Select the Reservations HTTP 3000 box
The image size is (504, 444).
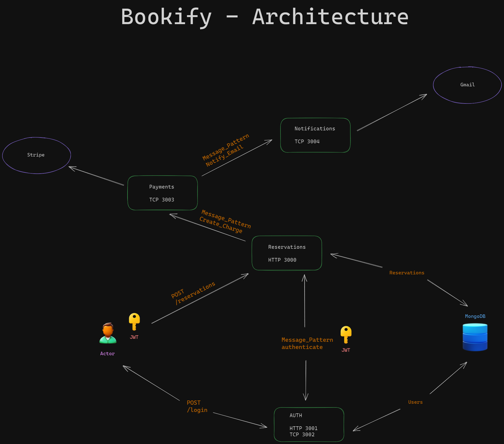tap(286, 253)
